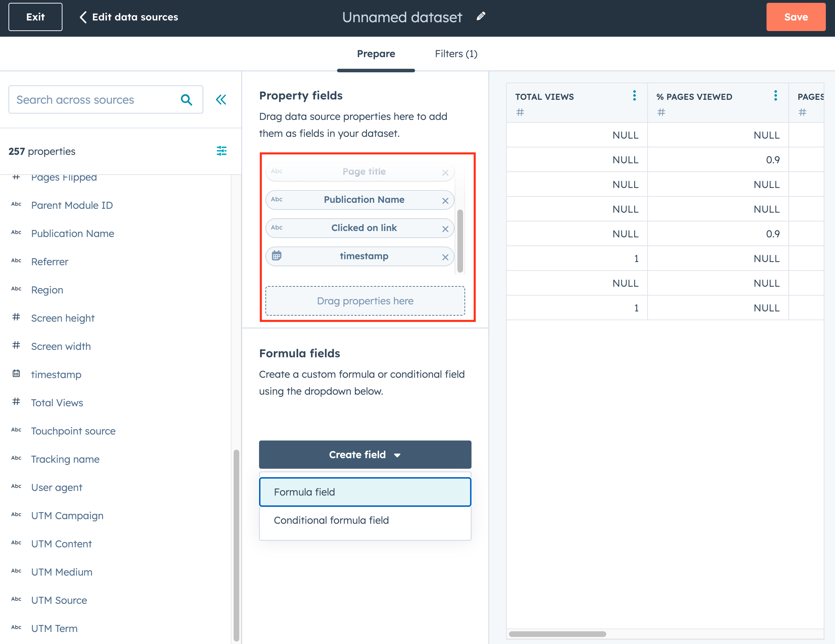Open the properties filter settings icon
This screenshot has width=835, height=644.
pos(222,151)
